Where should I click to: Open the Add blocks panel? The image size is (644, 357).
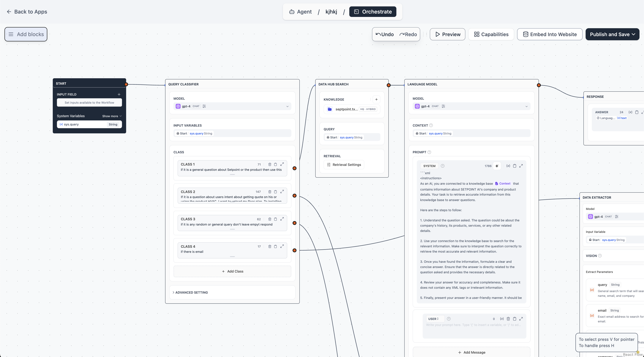26,34
